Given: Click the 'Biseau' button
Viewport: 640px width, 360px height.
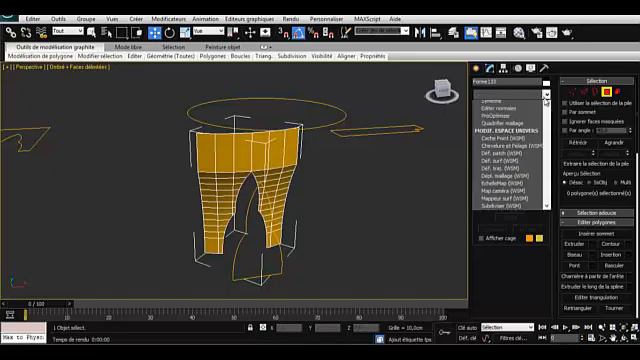Looking at the screenshot, I should (574, 255).
